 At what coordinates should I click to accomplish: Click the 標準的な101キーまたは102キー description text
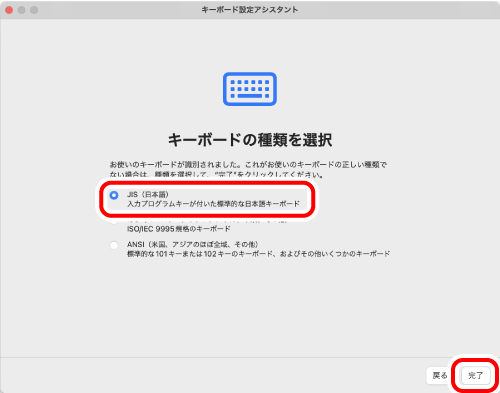pos(258,254)
